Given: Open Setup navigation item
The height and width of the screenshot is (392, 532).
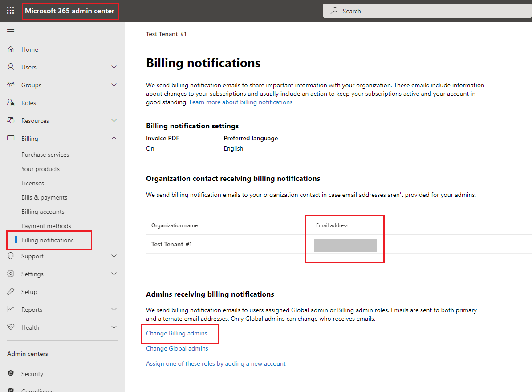Looking at the screenshot, I should click(29, 292).
